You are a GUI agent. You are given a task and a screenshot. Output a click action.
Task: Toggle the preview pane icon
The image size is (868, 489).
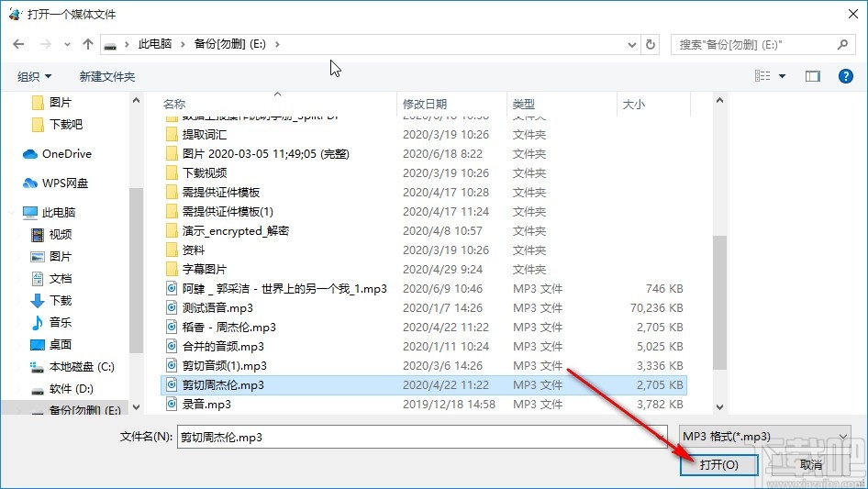[x=813, y=76]
